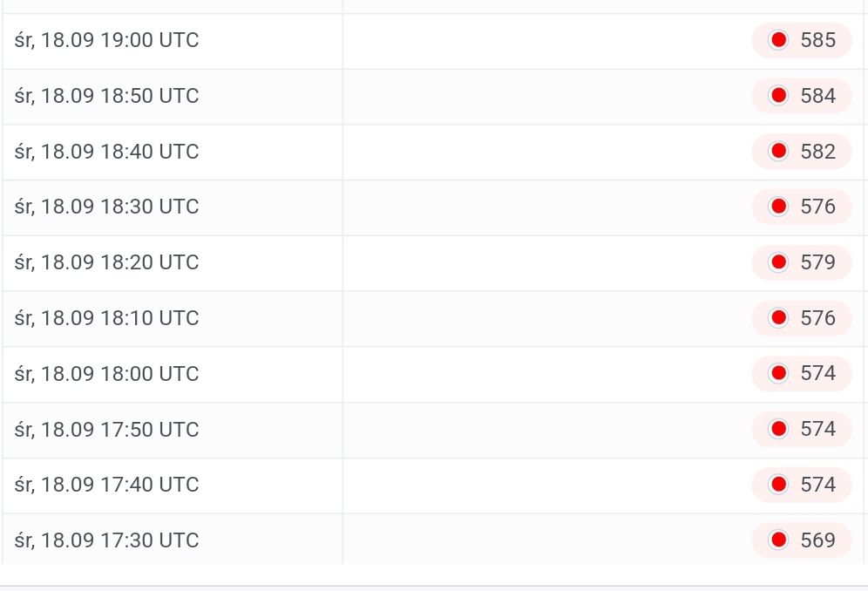Viewport: 868px width, 591px height.
Task: Select the red status dot in the 17:40 row
Action: tap(779, 485)
